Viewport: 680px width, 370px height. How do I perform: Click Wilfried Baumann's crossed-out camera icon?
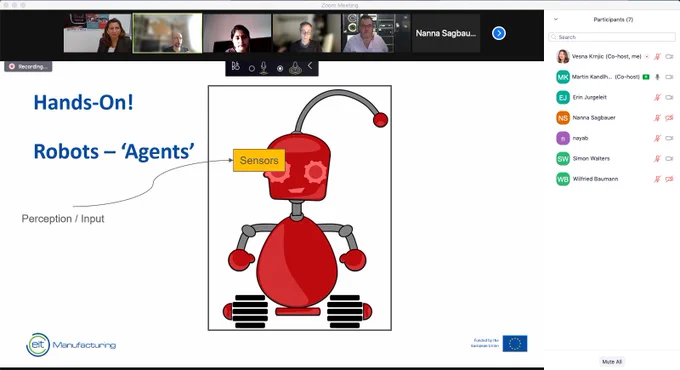click(669, 179)
